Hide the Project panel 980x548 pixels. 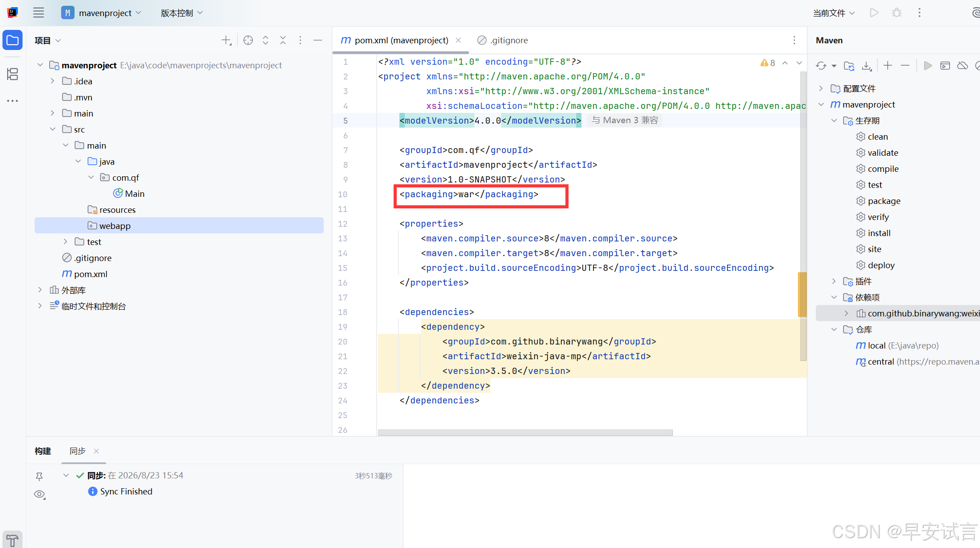[318, 41]
